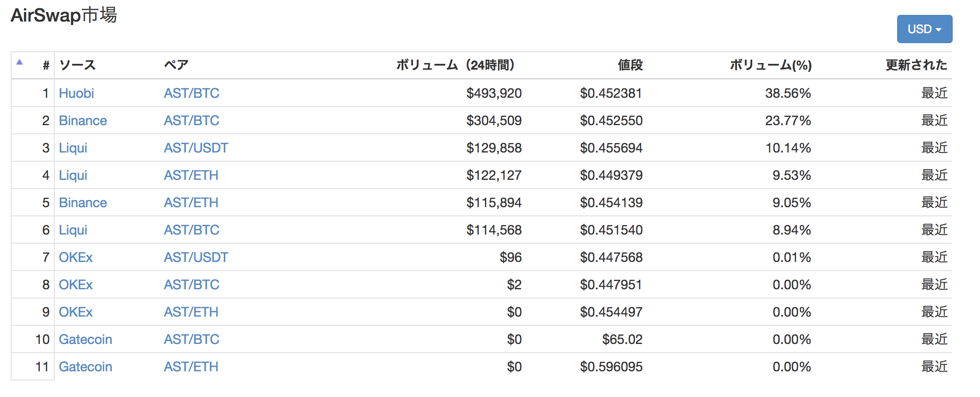Open AST/BTC pair in row 8
Screen dimensions: 980x397
point(191,285)
